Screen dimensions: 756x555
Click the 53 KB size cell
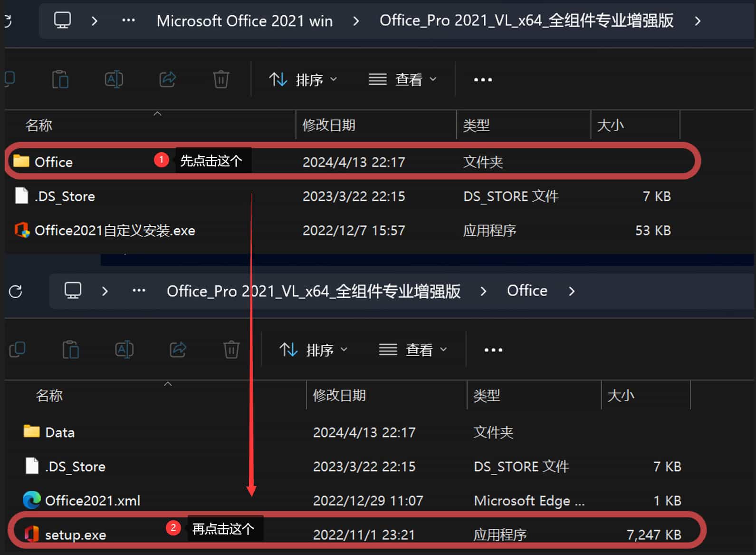[653, 231]
